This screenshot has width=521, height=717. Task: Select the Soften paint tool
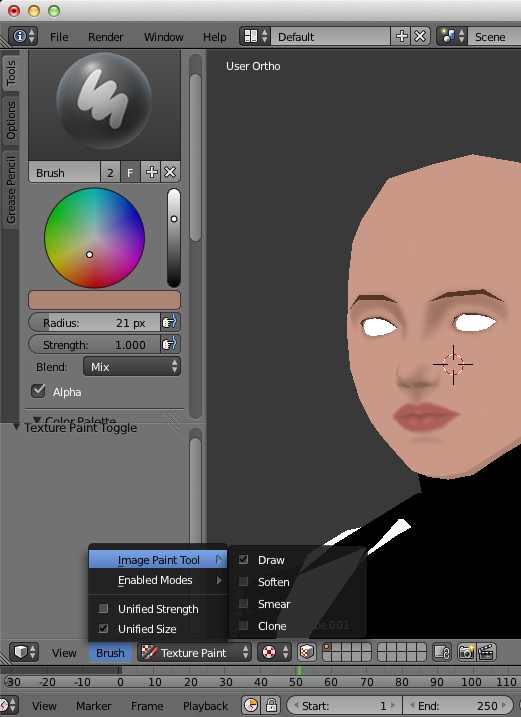click(x=298, y=582)
